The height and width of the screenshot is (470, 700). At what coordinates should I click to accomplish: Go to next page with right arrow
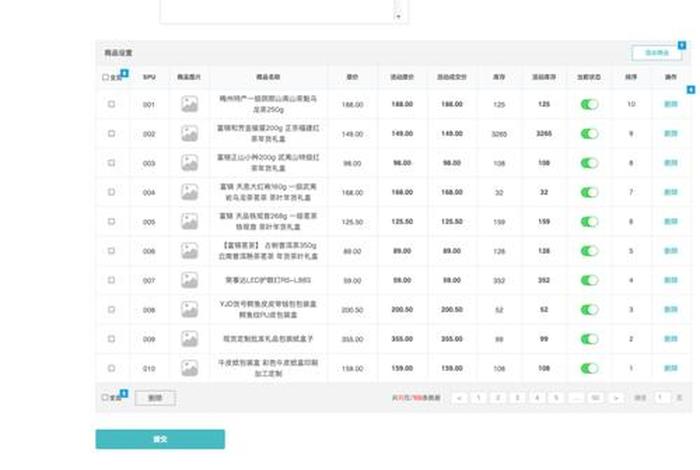coord(616,398)
